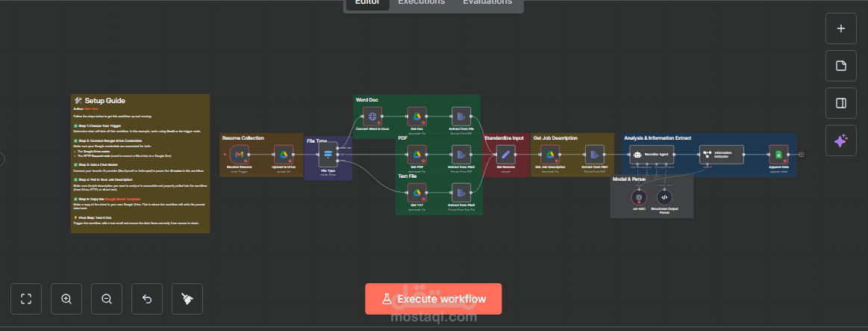The width and height of the screenshot is (868, 331).
Task: Click the Text File section title
Action: (408, 176)
